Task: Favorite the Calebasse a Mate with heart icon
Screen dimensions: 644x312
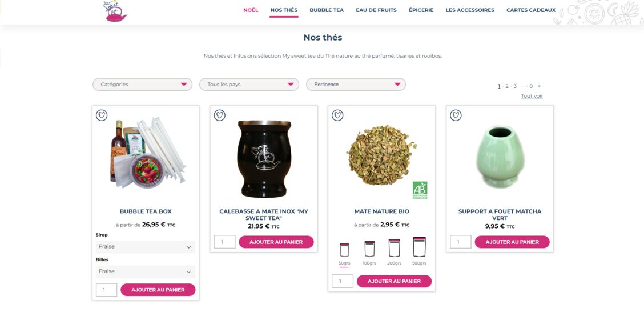Action: click(x=220, y=115)
